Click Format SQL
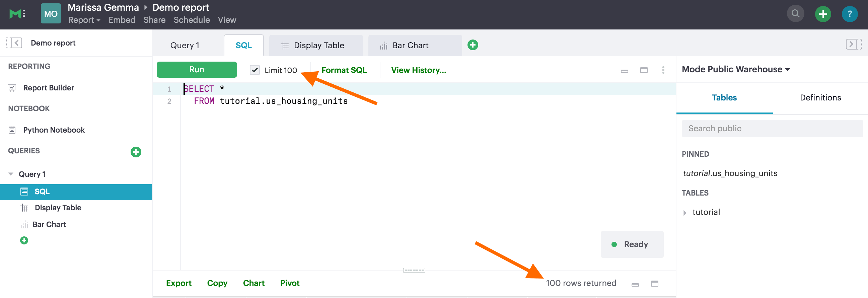Screen dimensions: 868x298 (344, 70)
